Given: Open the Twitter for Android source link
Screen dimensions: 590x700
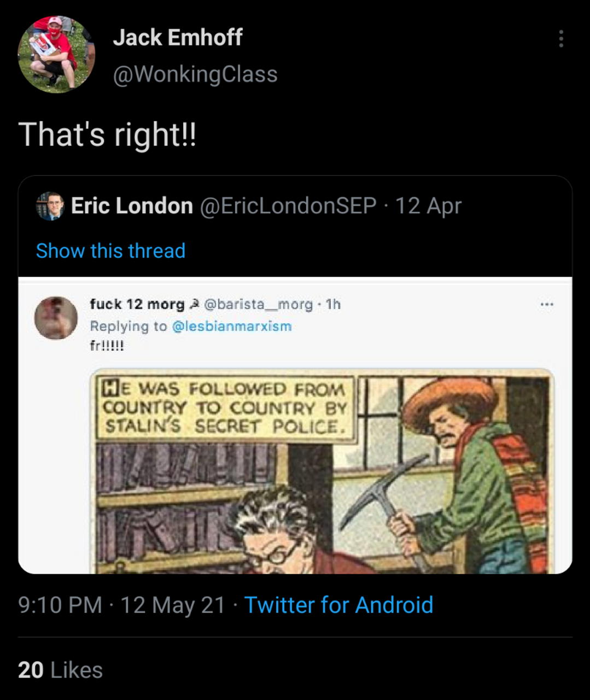Looking at the screenshot, I should pyautogui.click(x=338, y=605).
